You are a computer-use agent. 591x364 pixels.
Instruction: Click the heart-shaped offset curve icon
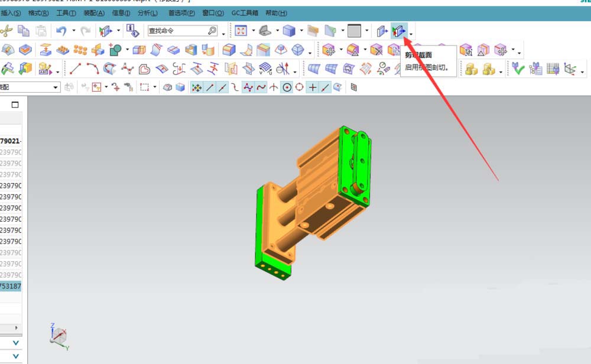(144, 69)
